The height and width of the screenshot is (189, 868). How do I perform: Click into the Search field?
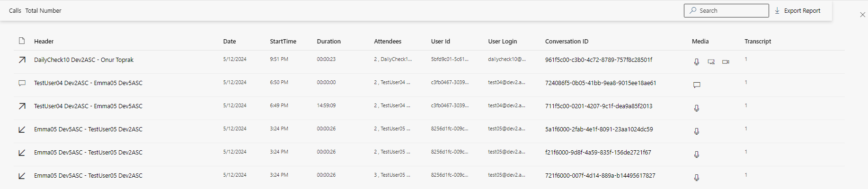click(726, 10)
